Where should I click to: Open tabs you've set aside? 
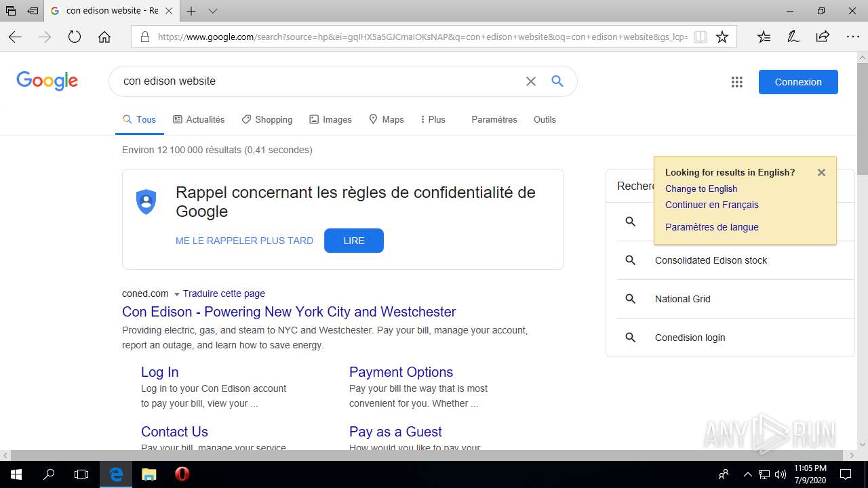11,11
